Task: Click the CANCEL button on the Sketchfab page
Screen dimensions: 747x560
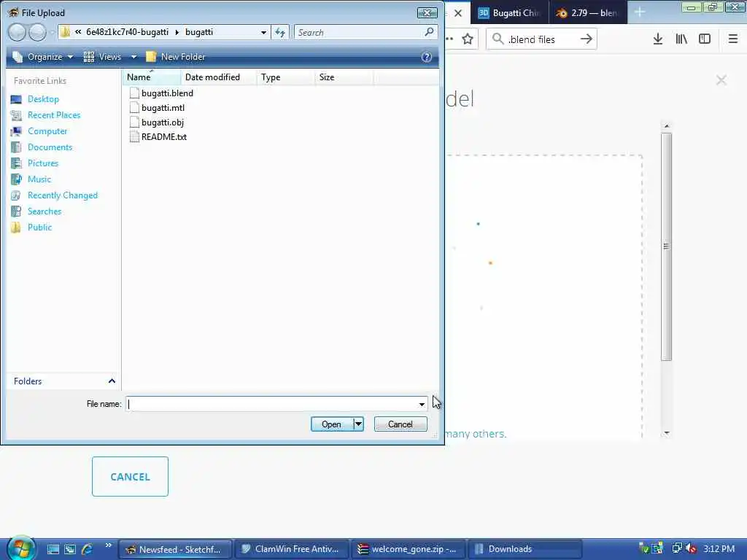Action: point(130,477)
